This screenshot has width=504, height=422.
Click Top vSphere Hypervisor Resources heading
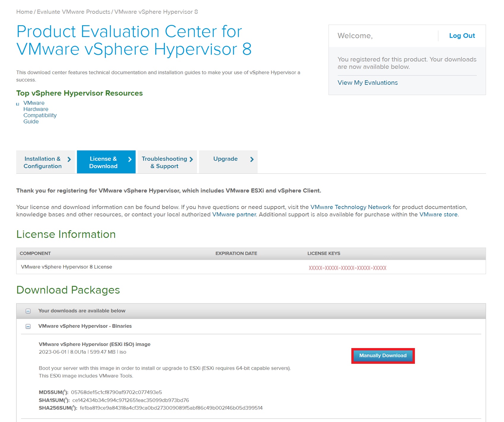80,93
